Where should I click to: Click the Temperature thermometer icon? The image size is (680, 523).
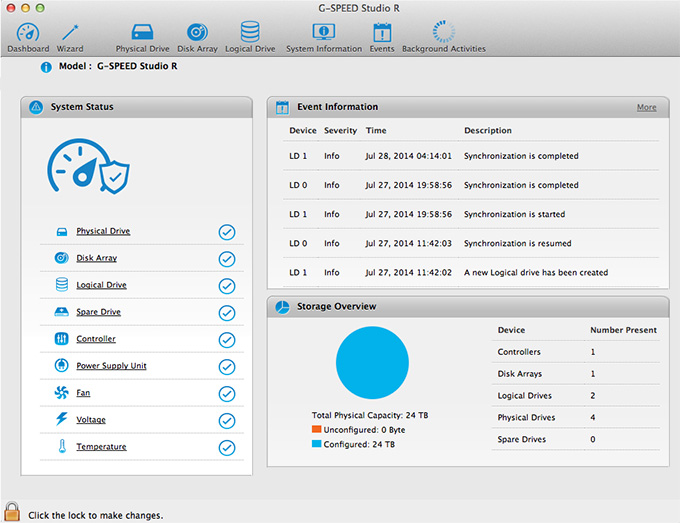pyautogui.click(x=62, y=446)
